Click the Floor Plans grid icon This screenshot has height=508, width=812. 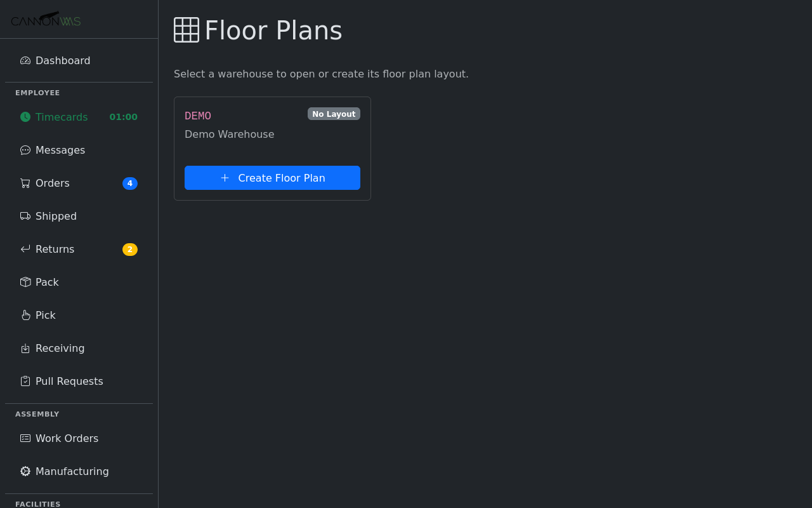186,30
